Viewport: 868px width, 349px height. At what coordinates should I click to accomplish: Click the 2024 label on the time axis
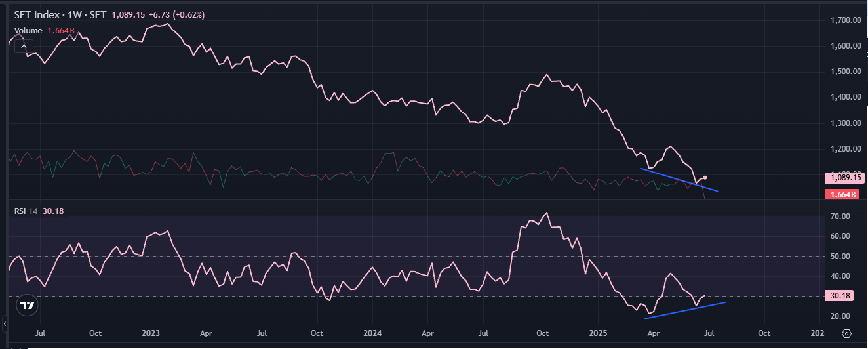click(x=372, y=333)
